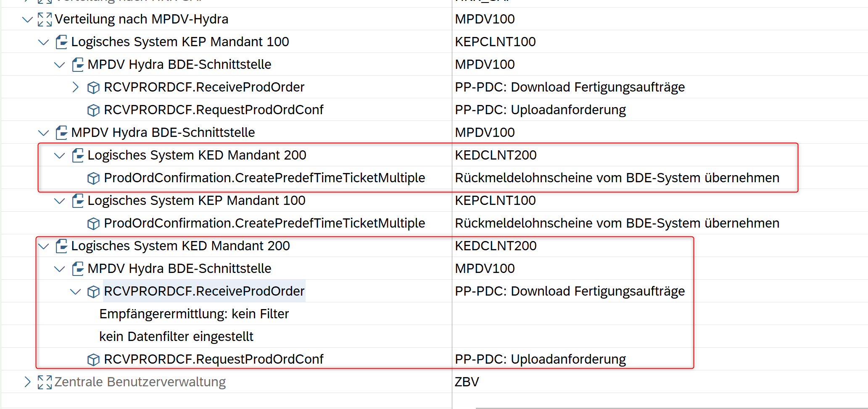Click the system icon of the bottom Logisches System KED Mandant 200
Viewport: 868px width, 409px height.
(61, 246)
